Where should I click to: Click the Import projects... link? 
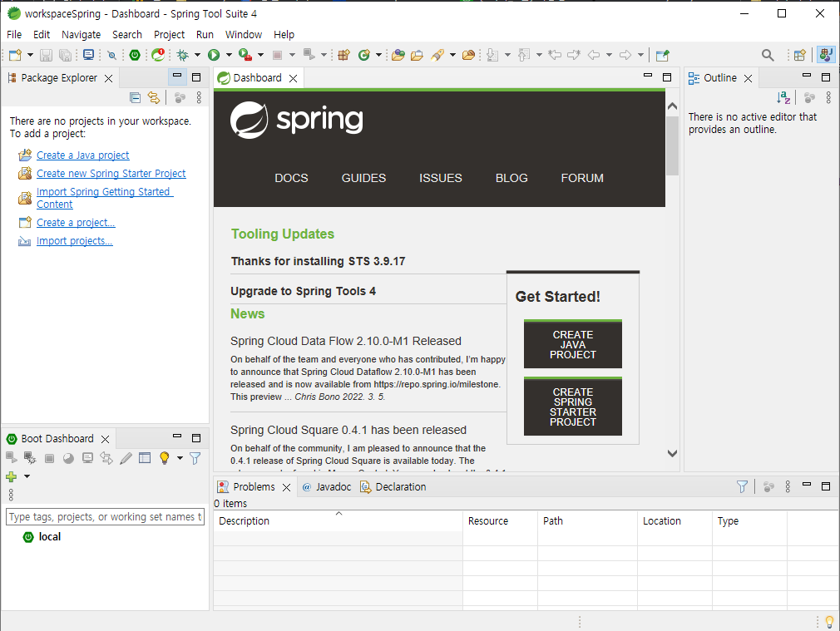75,241
